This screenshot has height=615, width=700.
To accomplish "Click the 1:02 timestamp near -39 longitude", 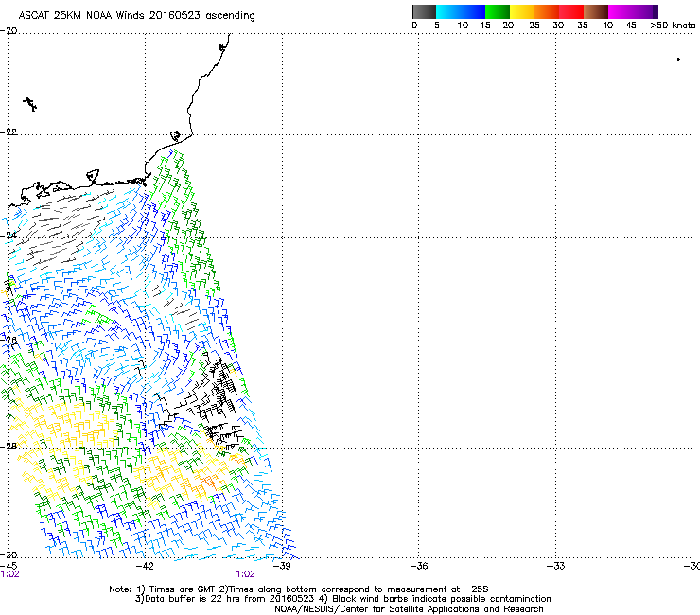I will [246, 574].
